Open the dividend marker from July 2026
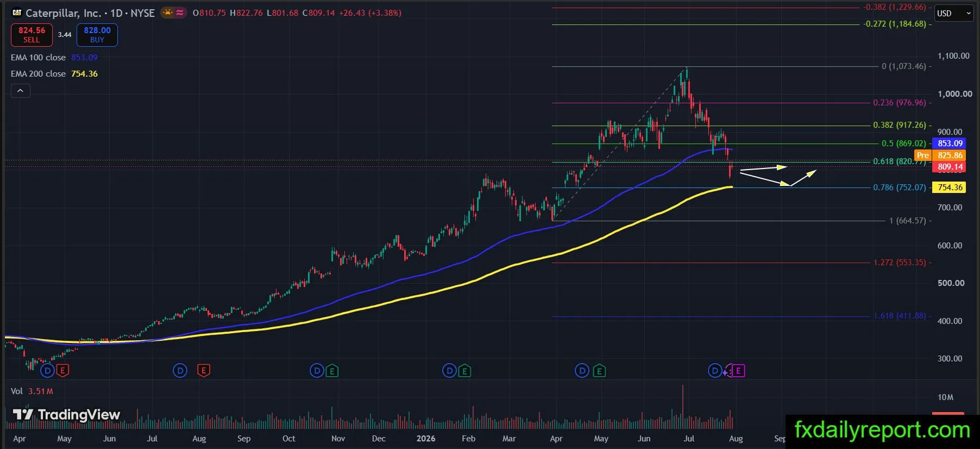Viewport: 980px width, 449px height. 715,371
